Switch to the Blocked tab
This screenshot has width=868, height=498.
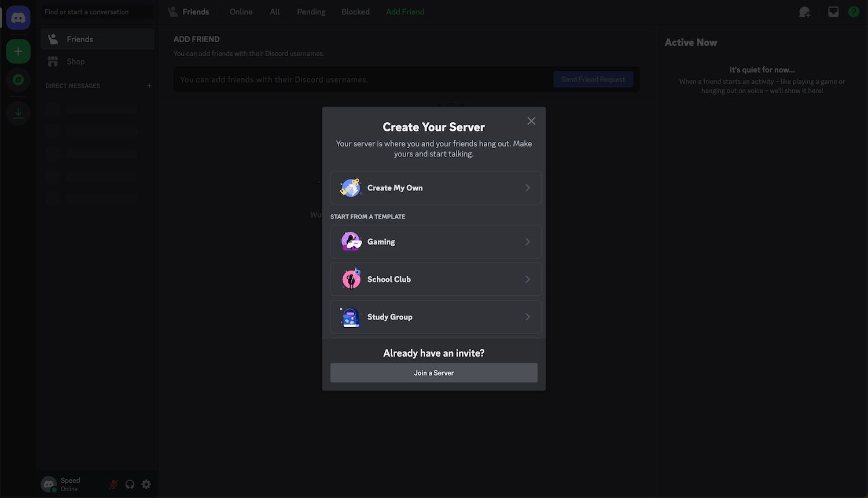(x=355, y=12)
